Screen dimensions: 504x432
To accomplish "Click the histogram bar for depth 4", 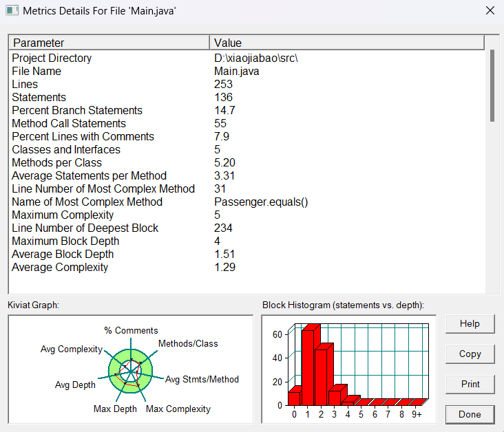I will click(348, 403).
